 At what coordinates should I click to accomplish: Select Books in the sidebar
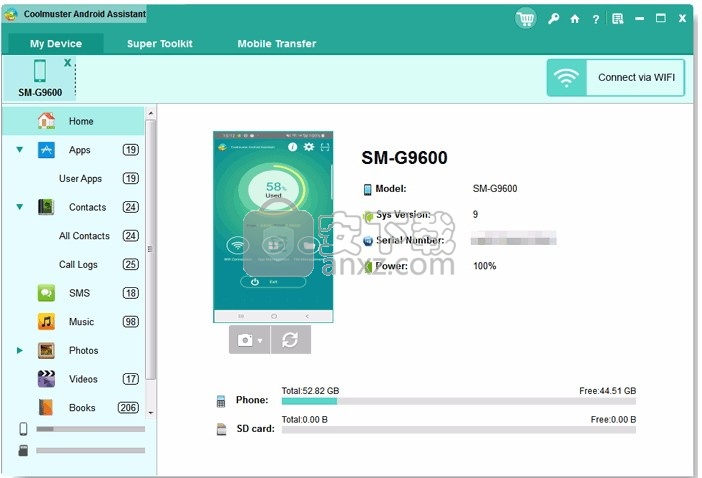tap(82, 408)
